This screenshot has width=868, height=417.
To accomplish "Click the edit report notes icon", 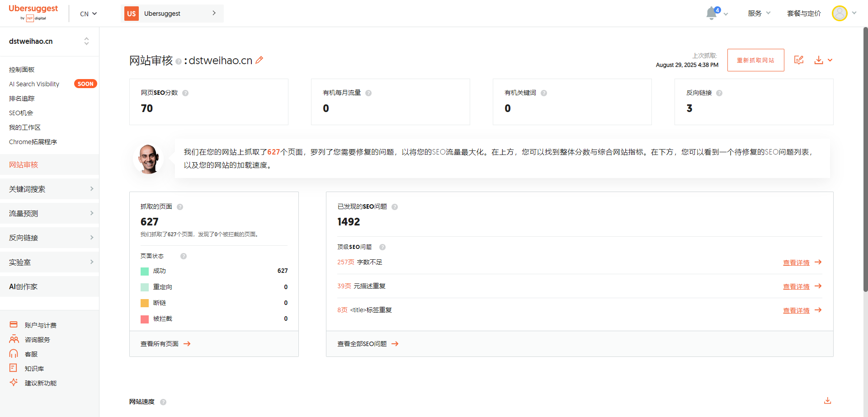I will 799,60.
